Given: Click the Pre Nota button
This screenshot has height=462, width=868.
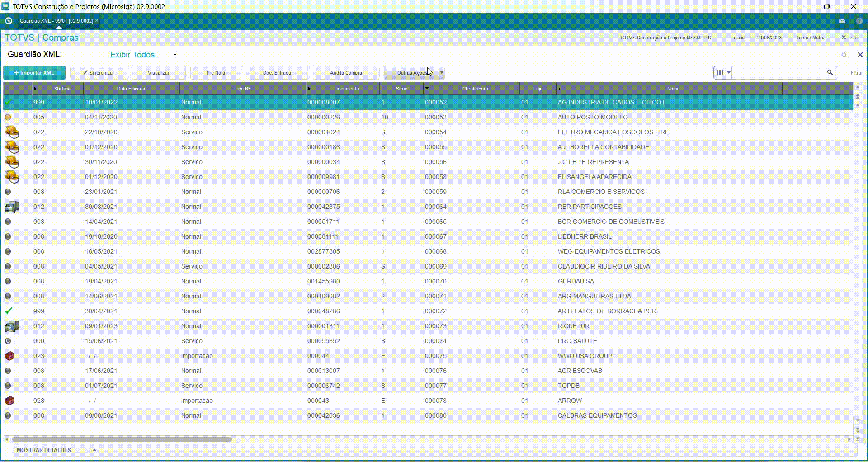Looking at the screenshot, I should (216, 73).
